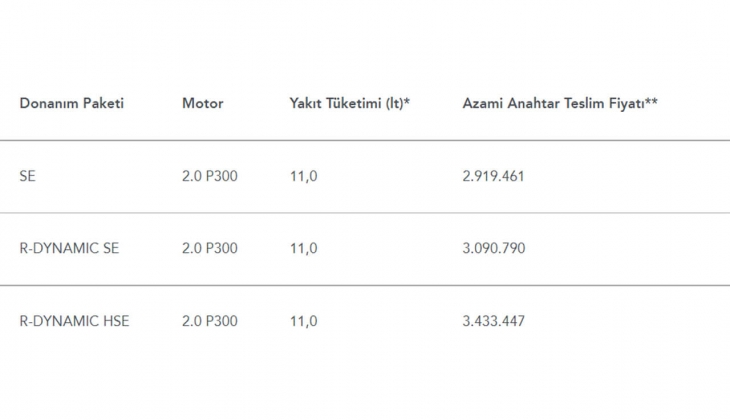Image resolution: width=730 pixels, height=420 pixels.
Task: Click 2.0 P300 motor in R-DYNAMIC SE row
Action: [x=210, y=248]
